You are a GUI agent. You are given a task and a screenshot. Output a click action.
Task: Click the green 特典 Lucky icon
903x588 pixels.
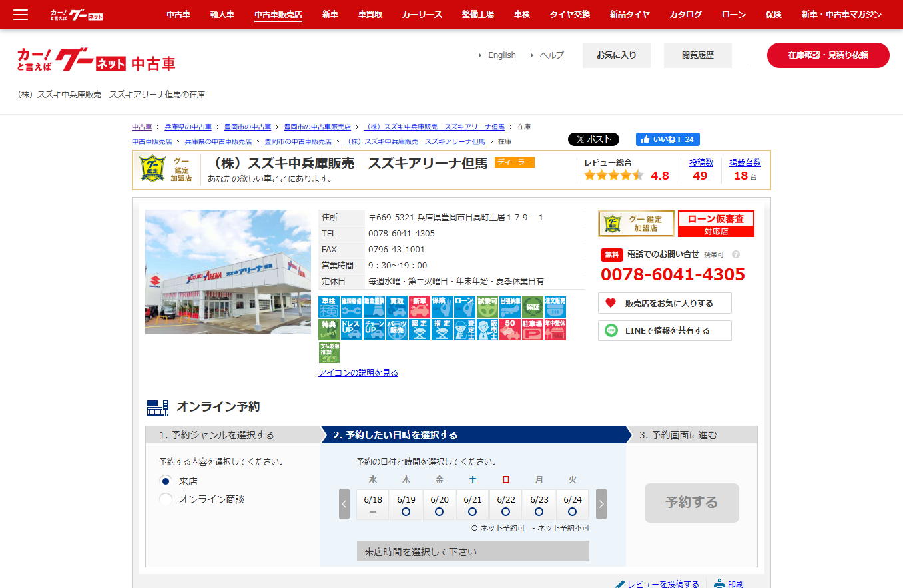329,330
